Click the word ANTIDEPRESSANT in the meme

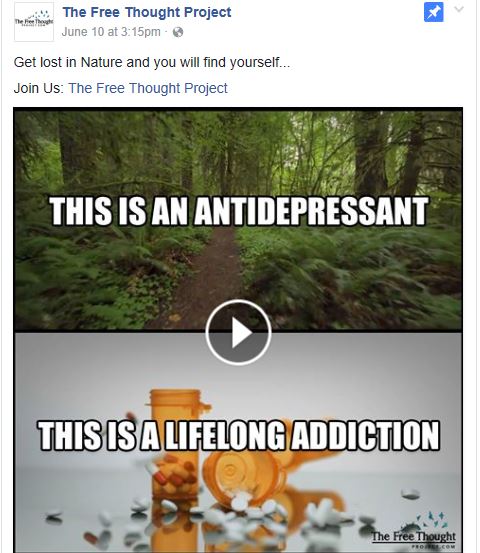coord(311,211)
